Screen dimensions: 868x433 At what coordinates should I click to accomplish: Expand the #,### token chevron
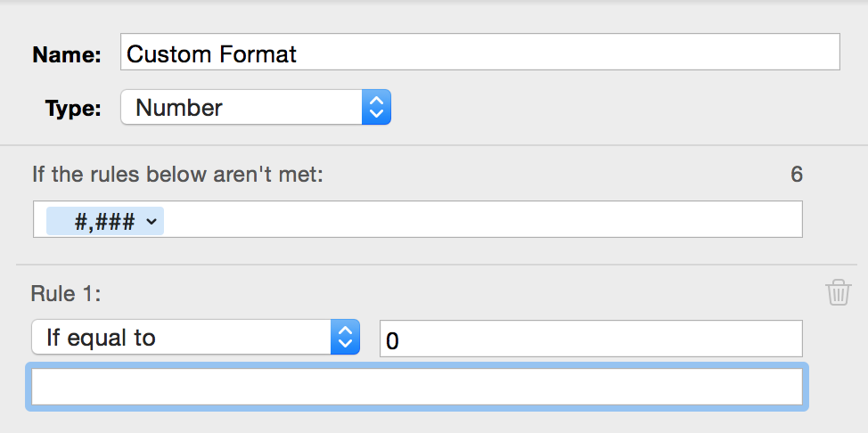[x=150, y=221]
